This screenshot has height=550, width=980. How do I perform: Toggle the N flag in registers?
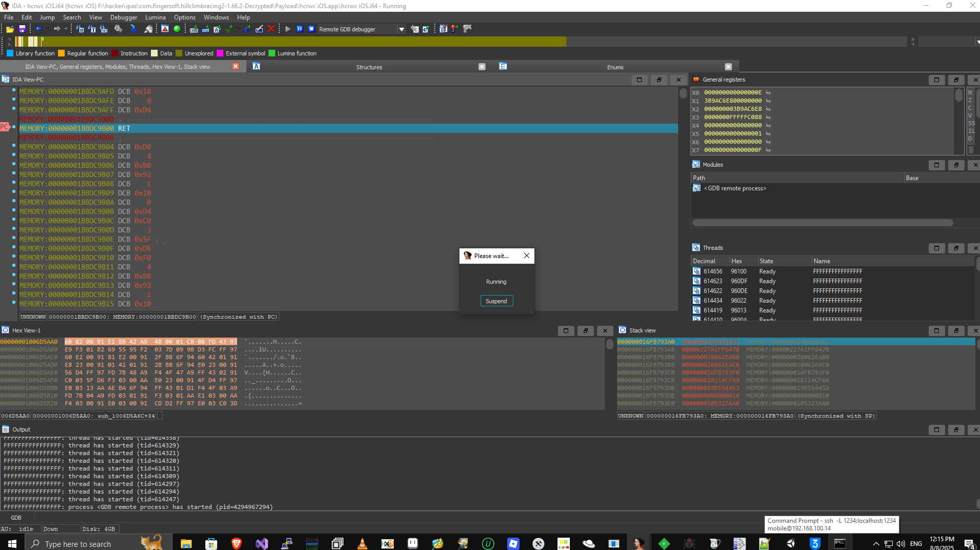pyautogui.click(x=970, y=93)
